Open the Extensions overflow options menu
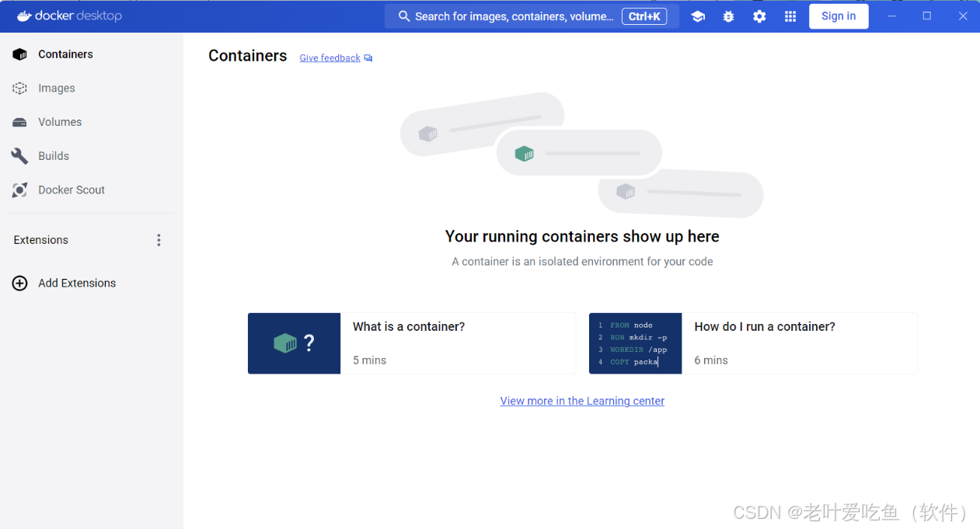 (159, 240)
